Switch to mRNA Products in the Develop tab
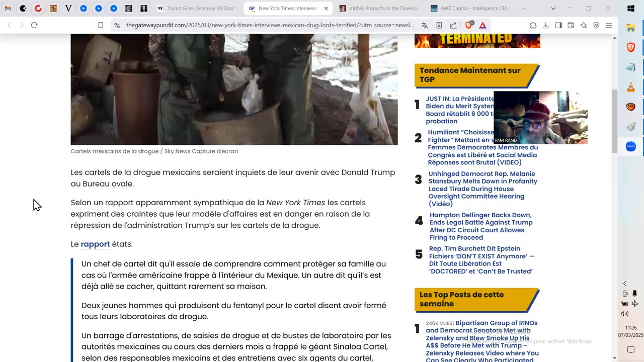Image resolution: width=644 pixels, height=362 pixels. (379, 9)
